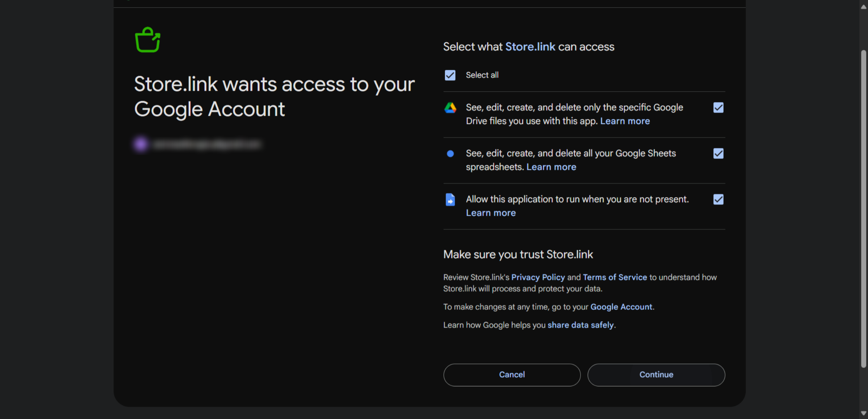This screenshot has height=419, width=868.
Task: Click Learn more about Drive file access
Action: click(x=625, y=121)
